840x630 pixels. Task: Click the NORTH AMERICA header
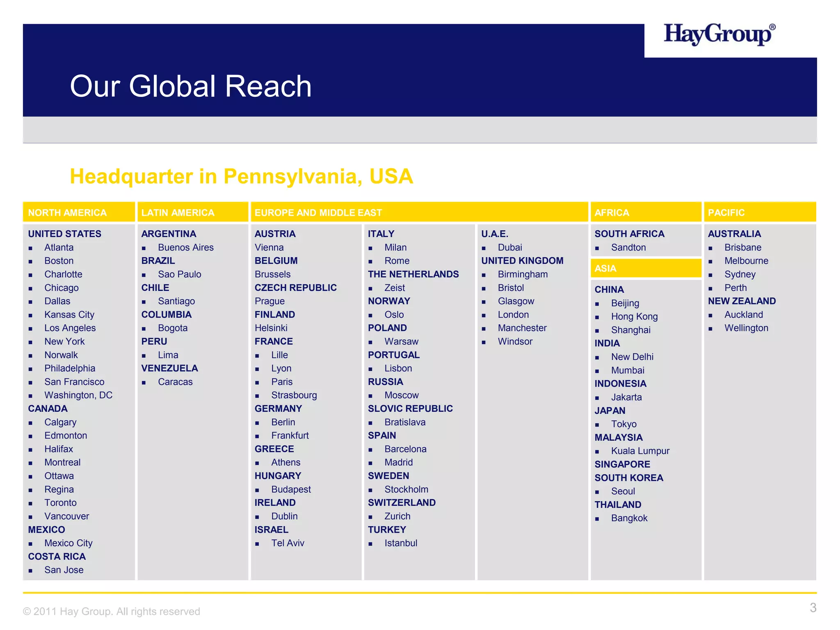[79, 212]
